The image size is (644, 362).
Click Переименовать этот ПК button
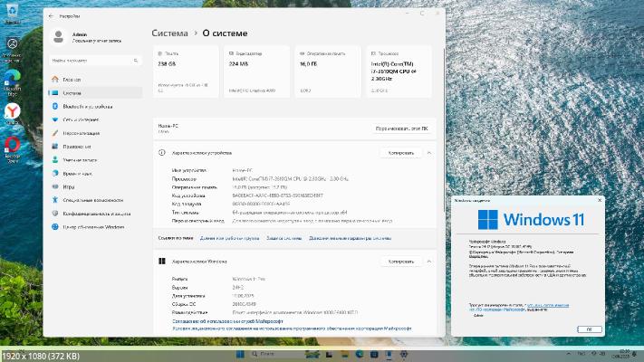click(x=401, y=129)
